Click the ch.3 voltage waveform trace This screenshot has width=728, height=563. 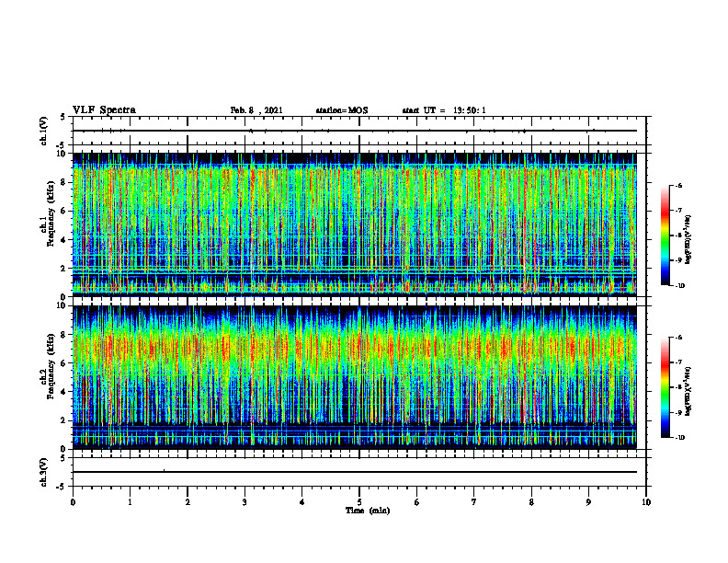[x=355, y=472]
